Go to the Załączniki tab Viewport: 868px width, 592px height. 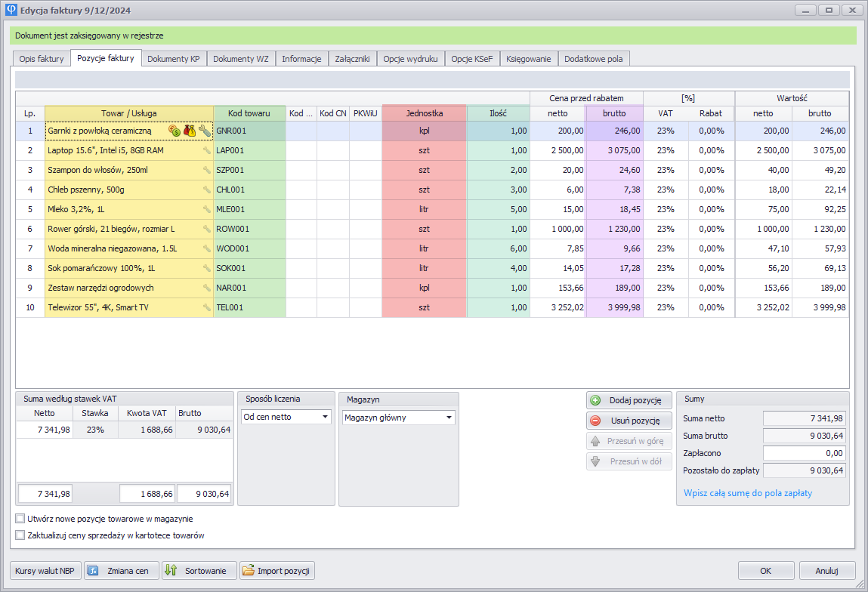coord(352,59)
